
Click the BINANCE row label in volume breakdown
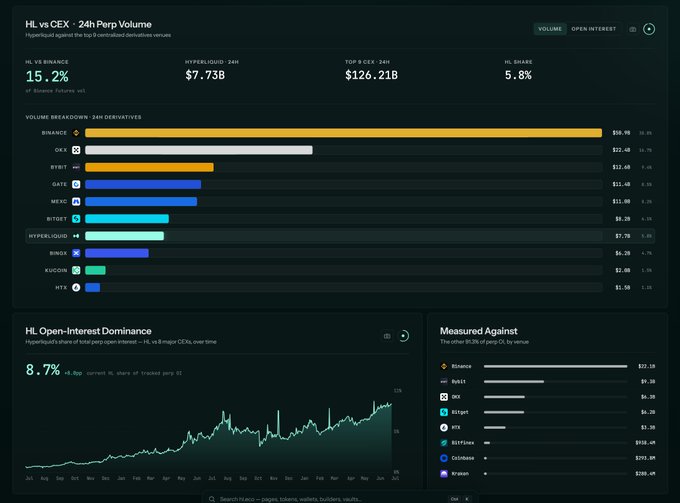54,133
